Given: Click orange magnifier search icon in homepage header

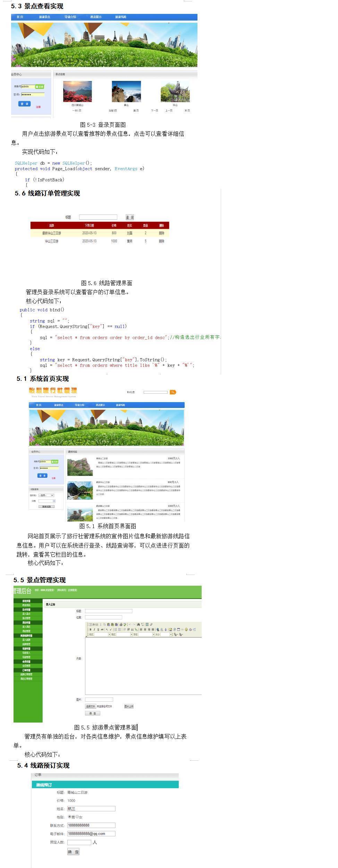Looking at the screenshot, I should [x=173, y=392].
